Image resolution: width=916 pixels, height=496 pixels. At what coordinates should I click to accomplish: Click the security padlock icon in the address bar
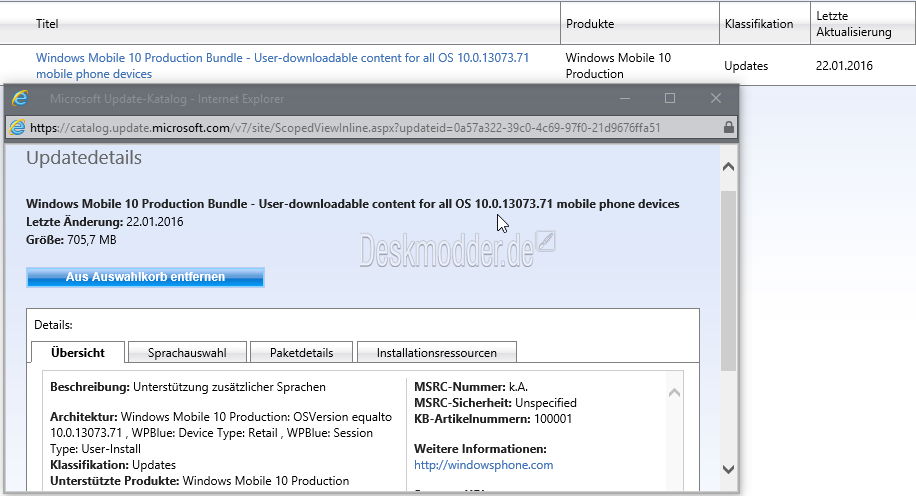pyautogui.click(x=728, y=127)
